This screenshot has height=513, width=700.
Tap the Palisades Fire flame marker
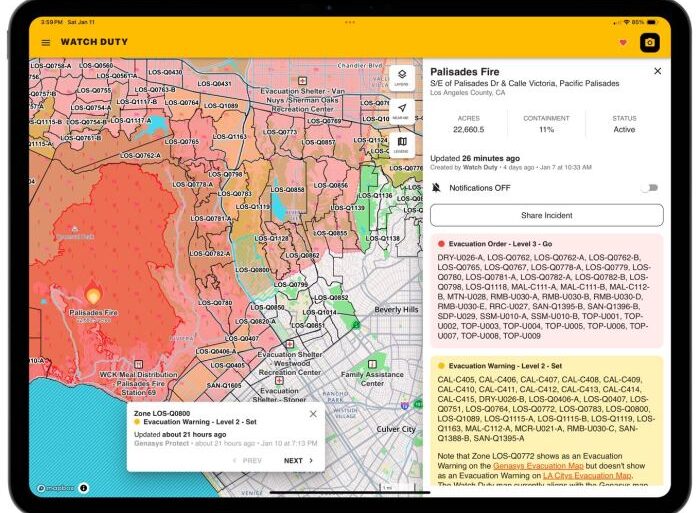pos(93,293)
